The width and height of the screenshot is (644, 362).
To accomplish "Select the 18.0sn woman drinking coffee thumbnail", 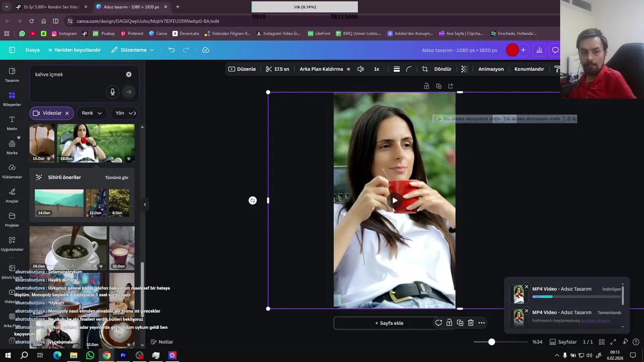I will pos(96,143).
